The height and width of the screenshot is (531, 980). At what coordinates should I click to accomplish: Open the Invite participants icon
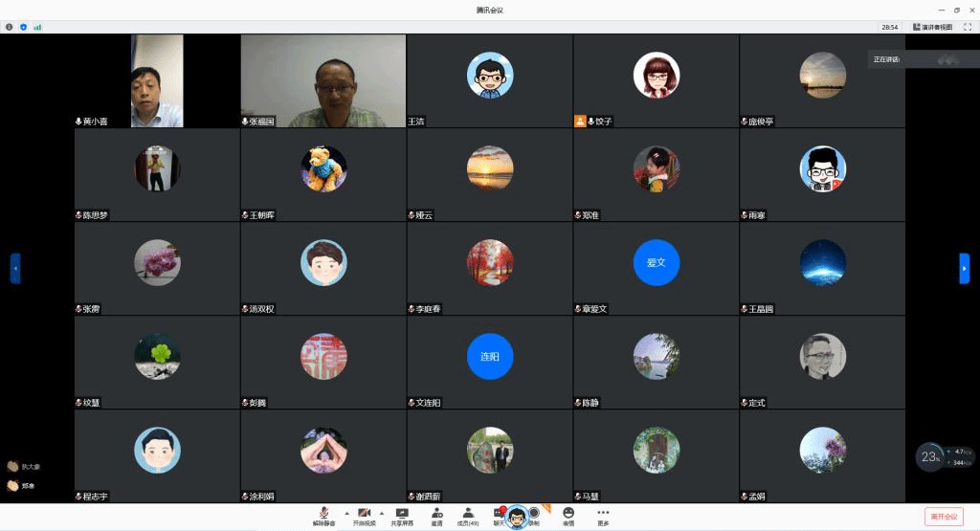click(436, 515)
